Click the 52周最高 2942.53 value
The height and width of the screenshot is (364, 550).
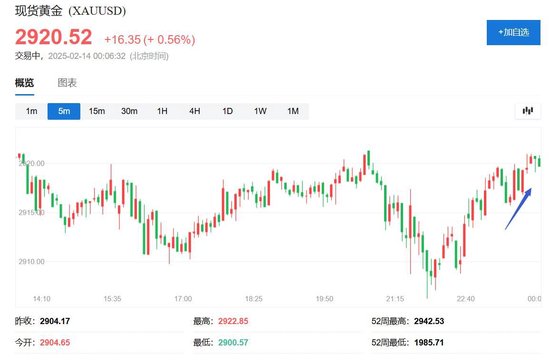click(x=429, y=321)
